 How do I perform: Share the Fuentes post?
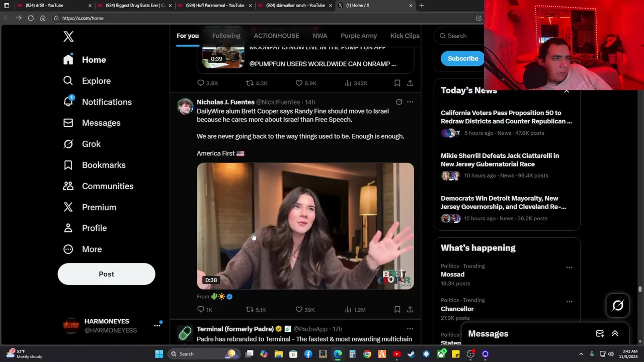point(410,310)
